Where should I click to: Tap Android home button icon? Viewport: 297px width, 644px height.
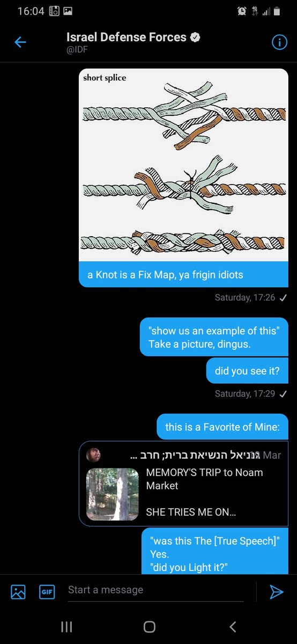coord(150,626)
